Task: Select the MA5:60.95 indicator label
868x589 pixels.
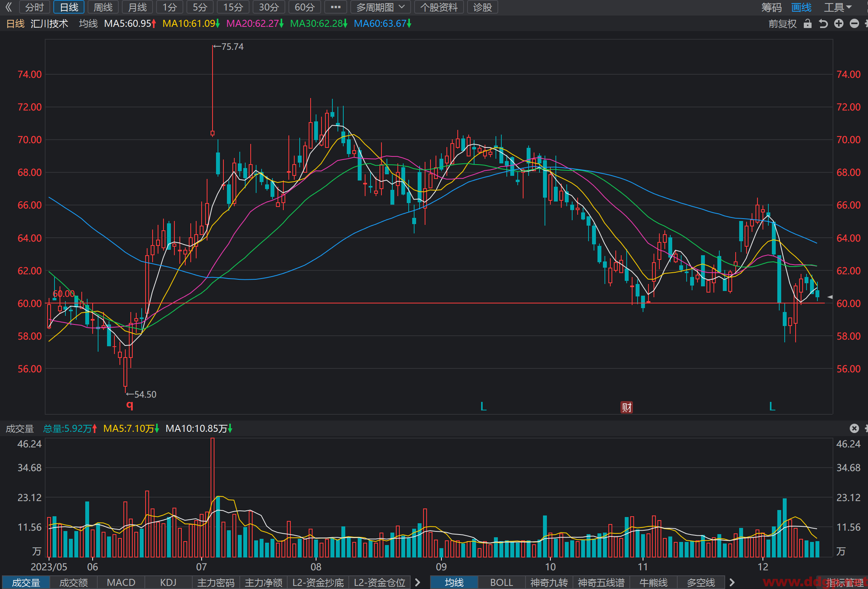Action: pos(130,24)
